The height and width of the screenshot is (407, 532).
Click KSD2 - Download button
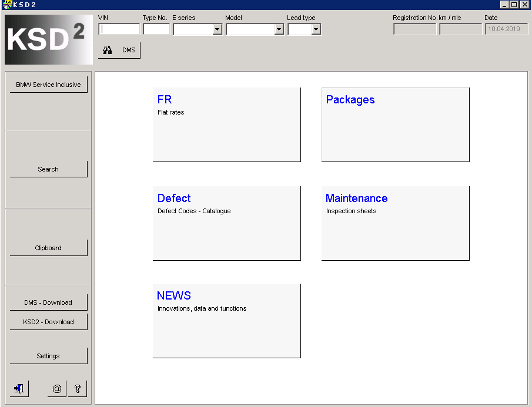(49, 322)
